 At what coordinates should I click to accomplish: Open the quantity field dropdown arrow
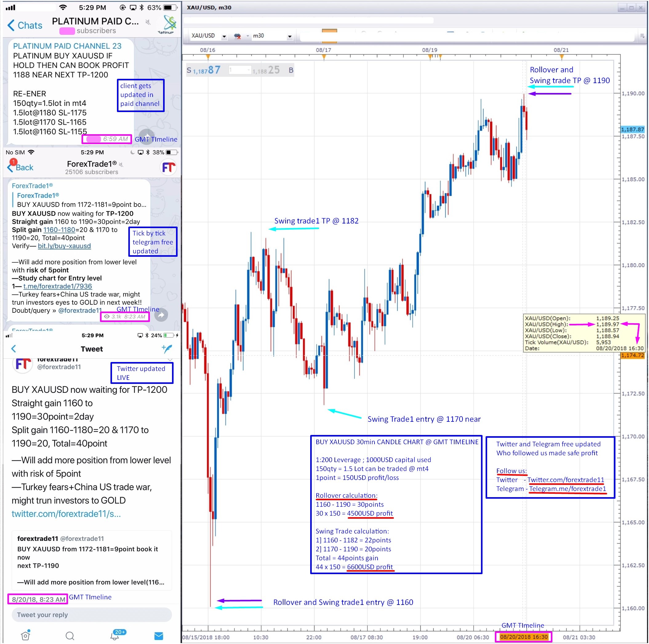coord(249,70)
